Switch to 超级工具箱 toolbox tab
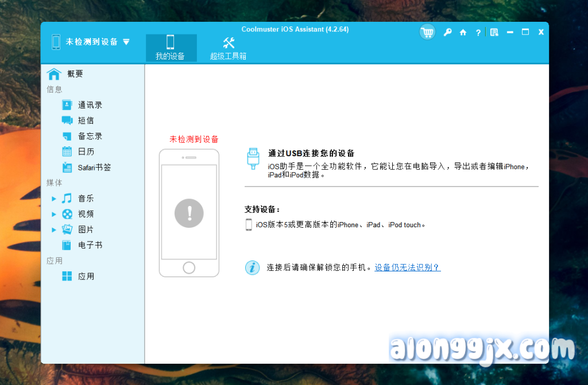Viewport: 588px width, 385px height. coord(228,48)
